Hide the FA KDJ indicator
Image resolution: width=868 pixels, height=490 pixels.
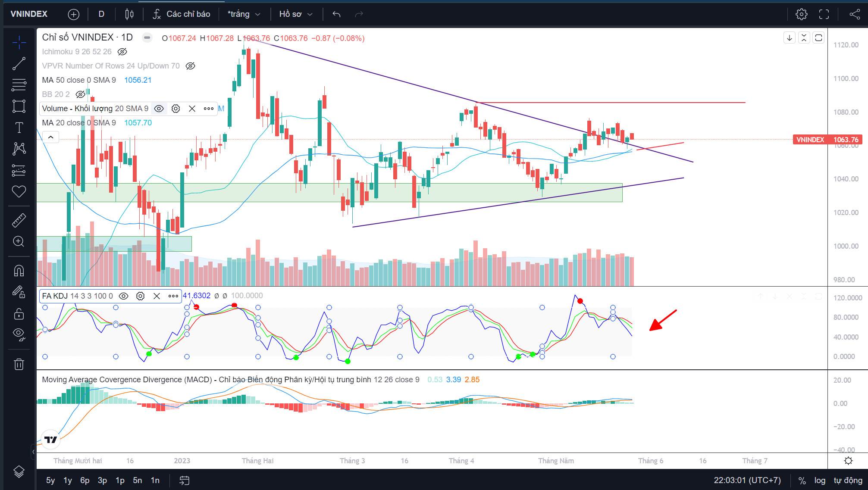pos(123,296)
